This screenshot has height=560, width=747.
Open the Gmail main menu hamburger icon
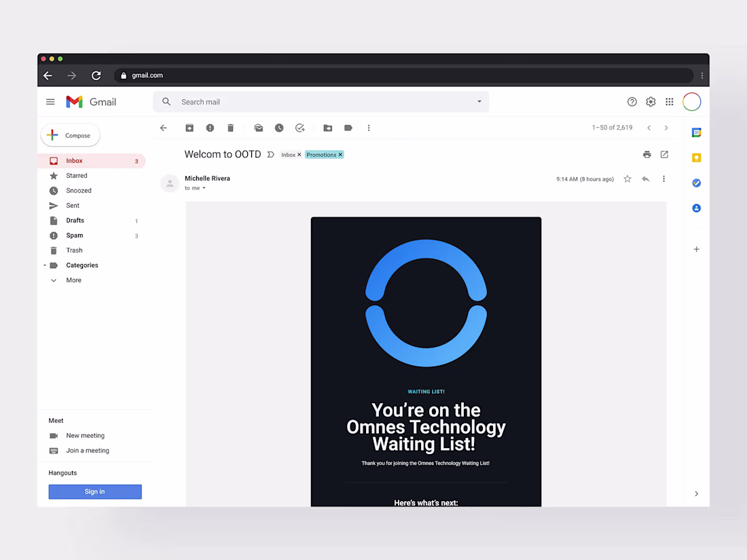[x=50, y=102]
